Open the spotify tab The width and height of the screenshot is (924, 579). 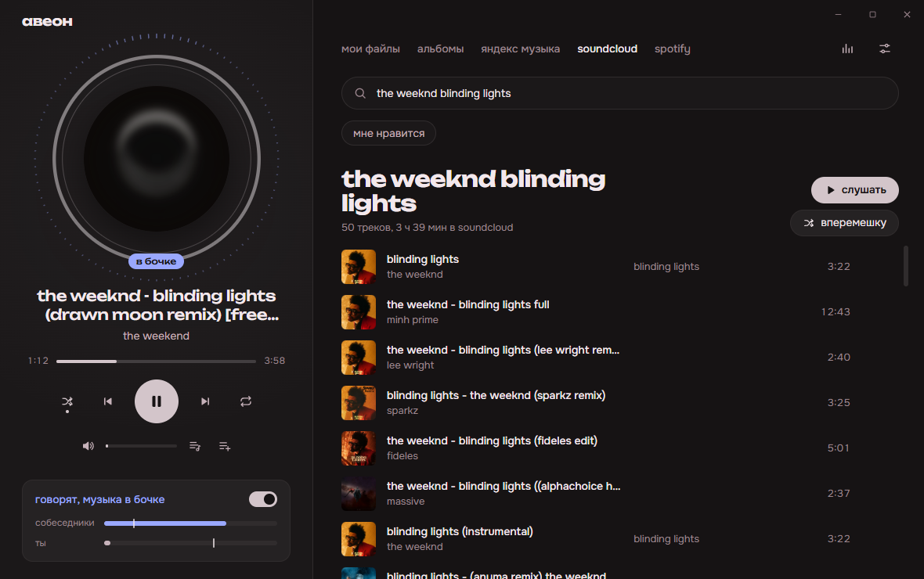673,49
